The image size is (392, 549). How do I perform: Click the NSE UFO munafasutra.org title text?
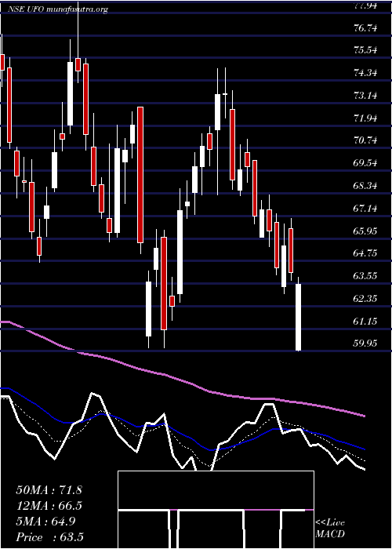point(58,9)
